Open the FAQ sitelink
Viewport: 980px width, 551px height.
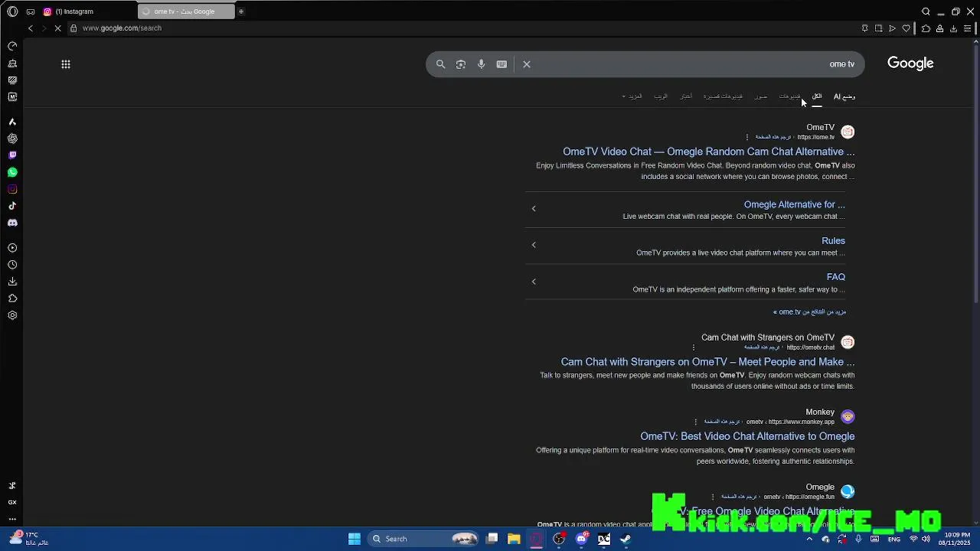836,277
